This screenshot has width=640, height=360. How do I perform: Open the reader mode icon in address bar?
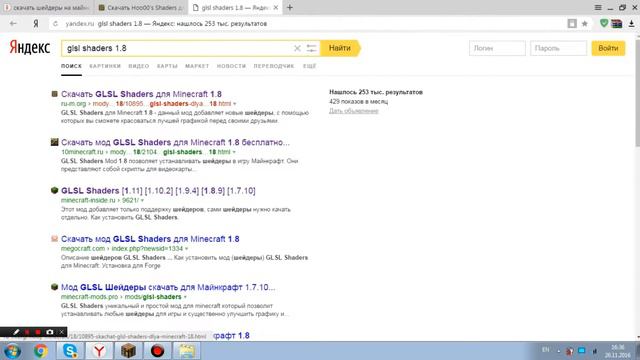572,24
